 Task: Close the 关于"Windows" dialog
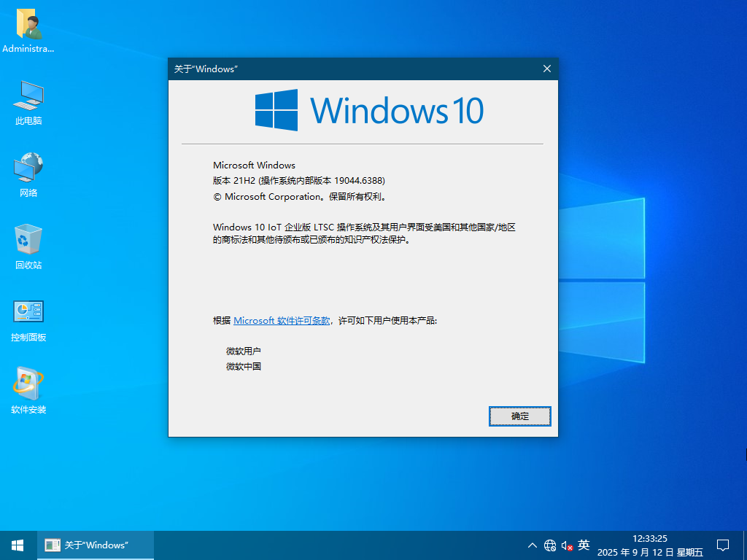coord(547,69)
